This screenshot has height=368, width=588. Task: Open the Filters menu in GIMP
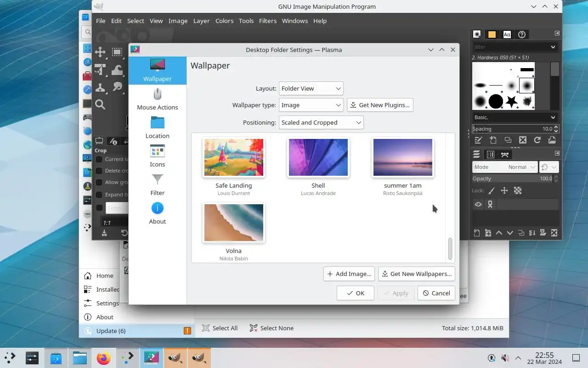(268, 21)
